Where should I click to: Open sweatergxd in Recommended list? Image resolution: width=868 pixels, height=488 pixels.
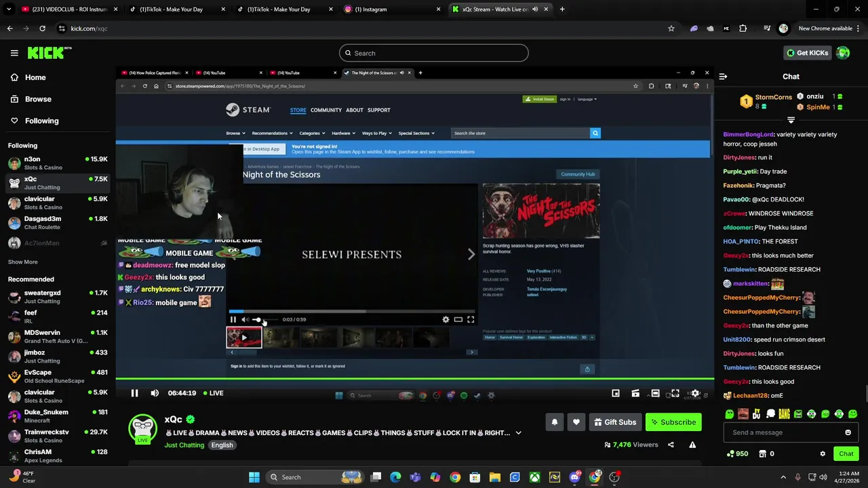pyautogui.click(x=58, y=297)
